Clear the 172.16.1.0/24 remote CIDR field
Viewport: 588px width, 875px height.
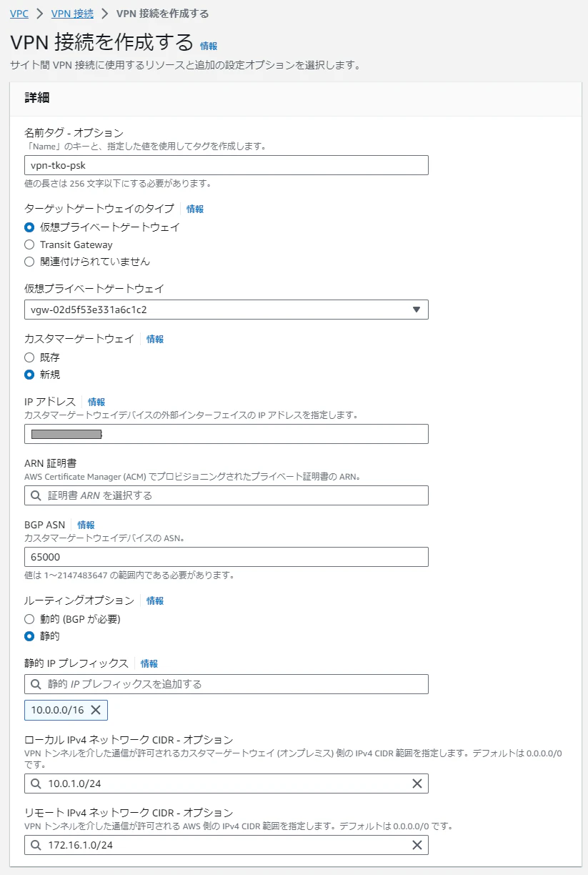click(417, 845)
